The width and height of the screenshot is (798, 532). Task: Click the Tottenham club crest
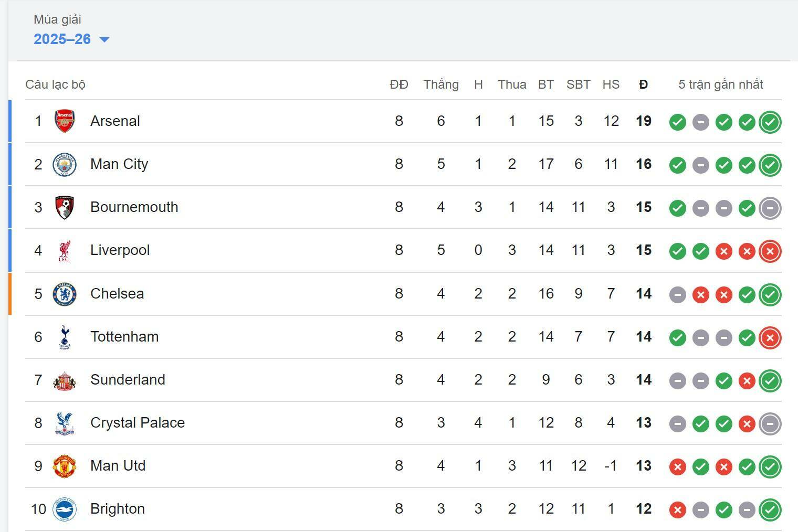point(65,337)
